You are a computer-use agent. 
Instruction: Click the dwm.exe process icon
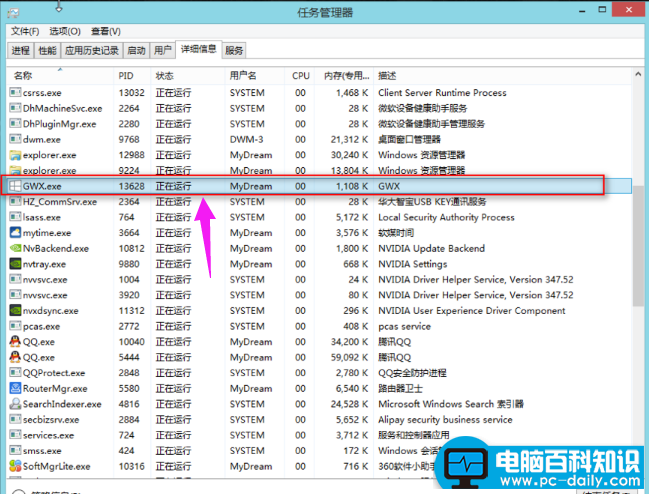coord(15,139)
